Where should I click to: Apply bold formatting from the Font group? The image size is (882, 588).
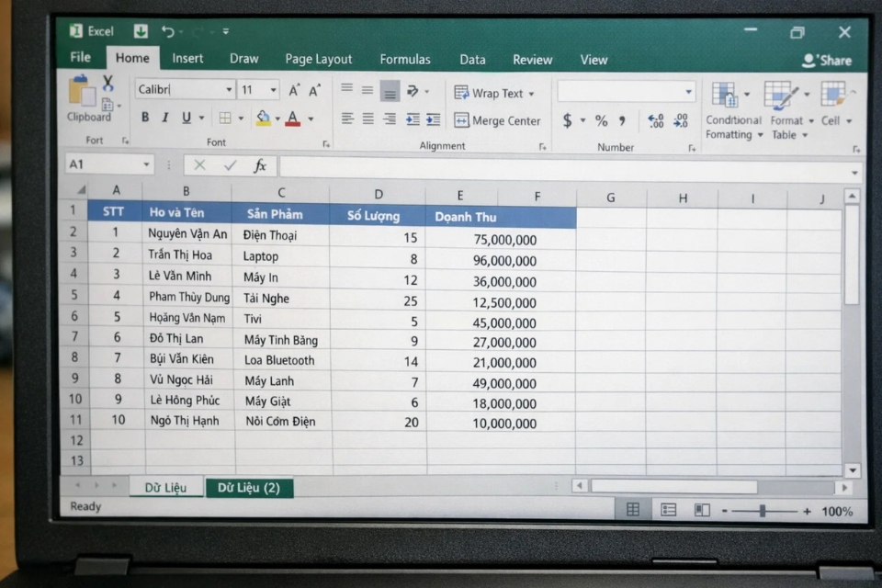click(144, 118)
